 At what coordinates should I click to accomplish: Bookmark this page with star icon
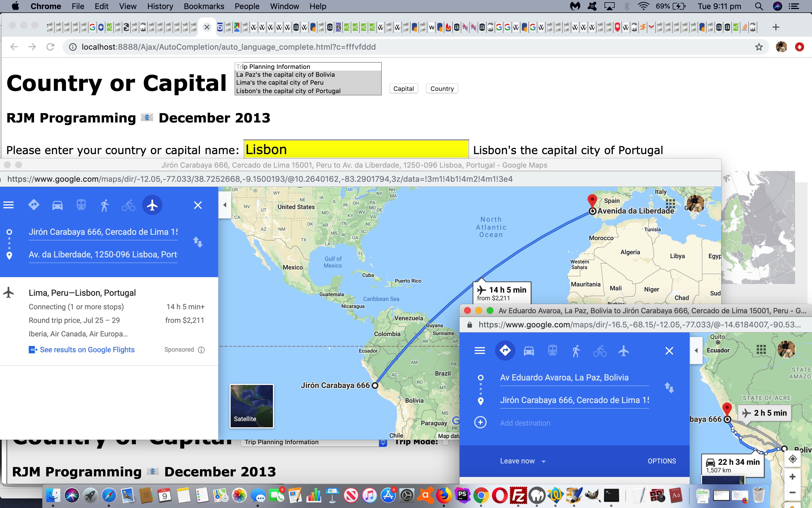coord(759,47)
